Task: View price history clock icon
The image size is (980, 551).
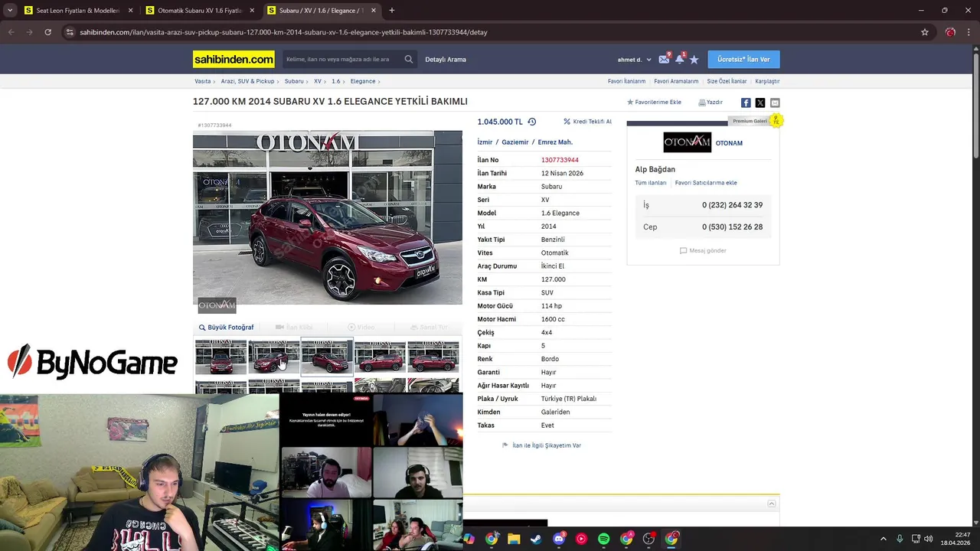Action: [531, 122]
